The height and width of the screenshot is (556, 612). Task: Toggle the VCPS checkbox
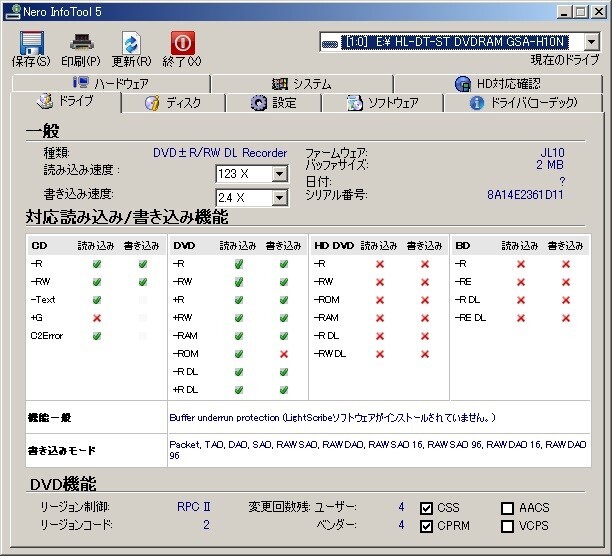507,526
